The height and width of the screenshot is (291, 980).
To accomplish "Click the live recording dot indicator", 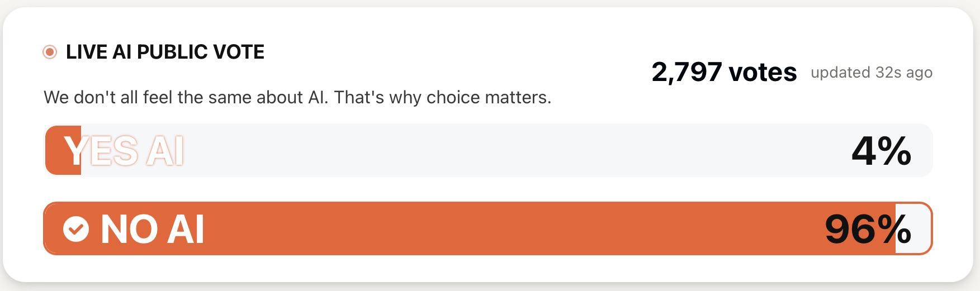I will coord(50,52).
